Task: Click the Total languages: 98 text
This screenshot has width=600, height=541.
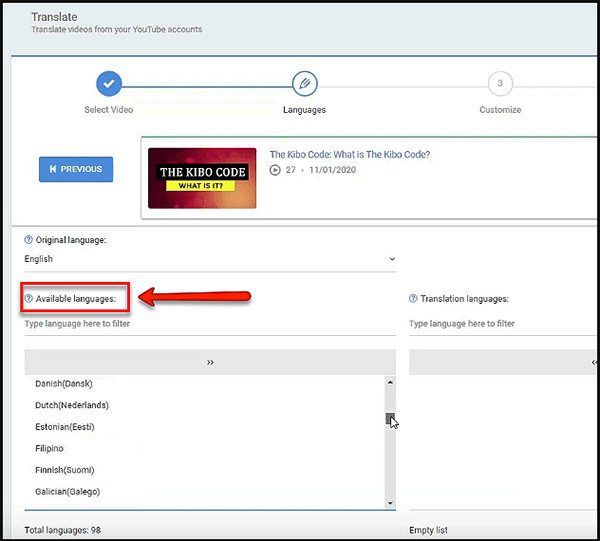Action: (x=63, y=530)
